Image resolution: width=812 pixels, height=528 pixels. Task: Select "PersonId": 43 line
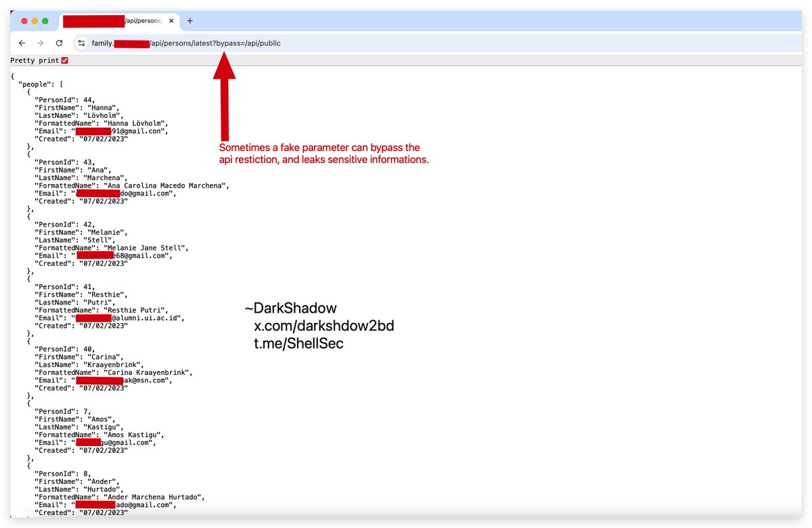[x=65, y=162]
